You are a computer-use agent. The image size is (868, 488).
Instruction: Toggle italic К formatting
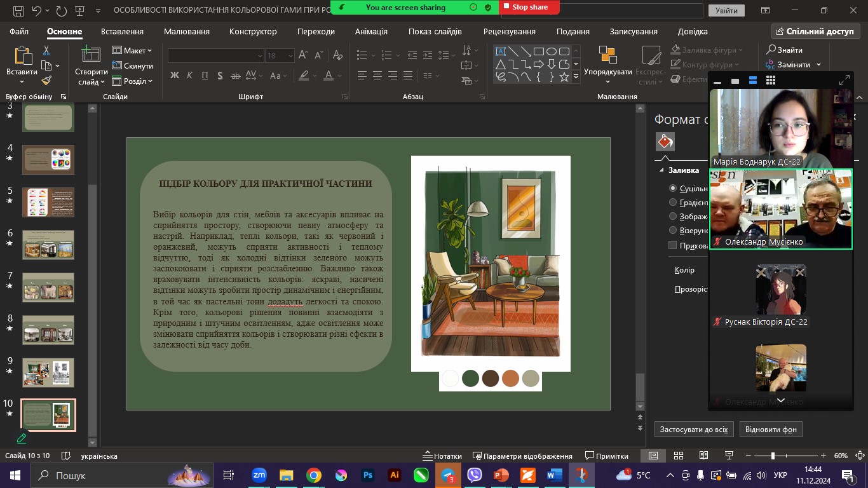pos(189,76)
